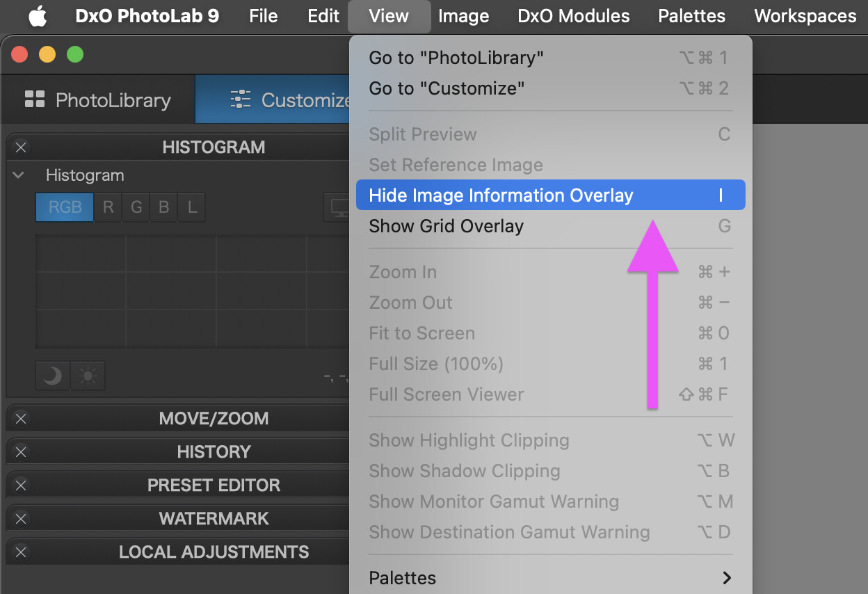Switch to the PhotoLibrary tab

[98, 100]
